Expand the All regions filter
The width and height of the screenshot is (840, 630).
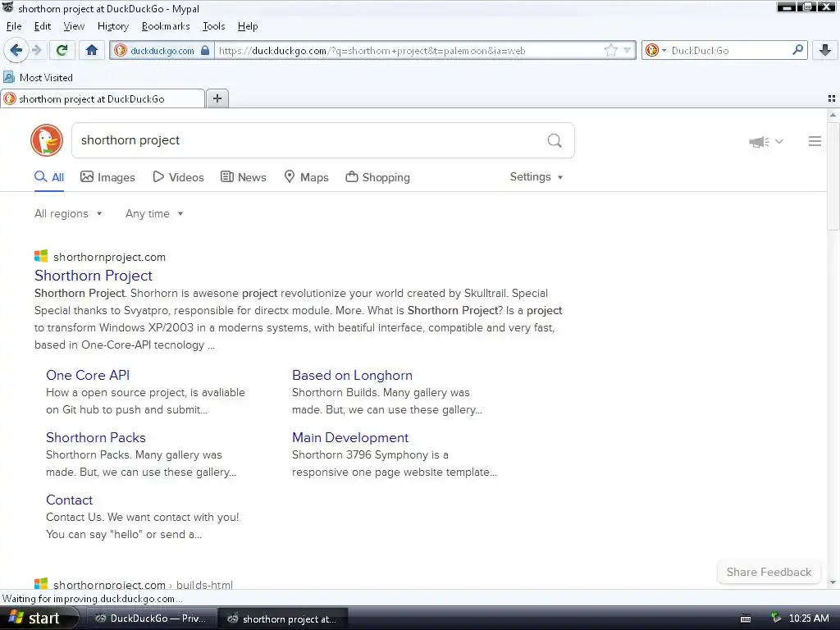click(x=68, y=214)
